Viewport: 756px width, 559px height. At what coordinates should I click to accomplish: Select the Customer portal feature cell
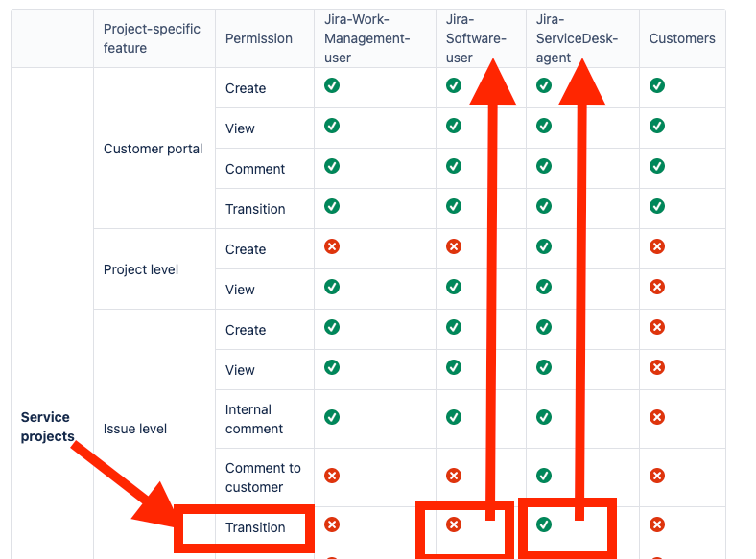(x=153, y=149)
